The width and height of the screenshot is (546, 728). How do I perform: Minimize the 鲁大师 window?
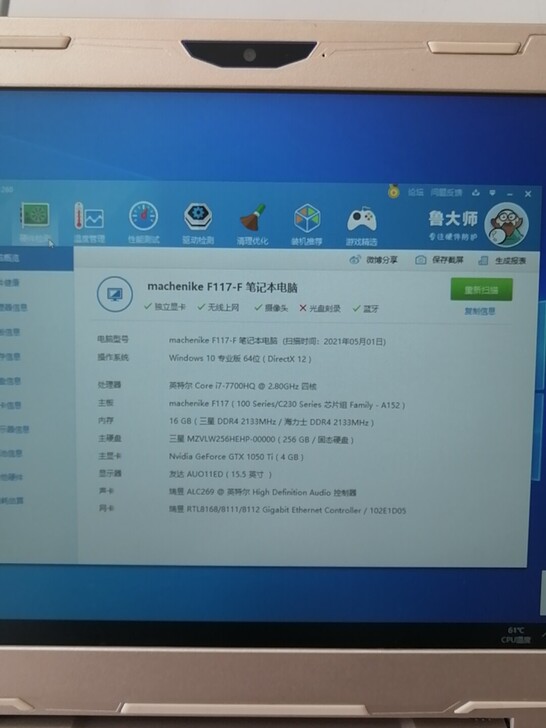[510, 194]
